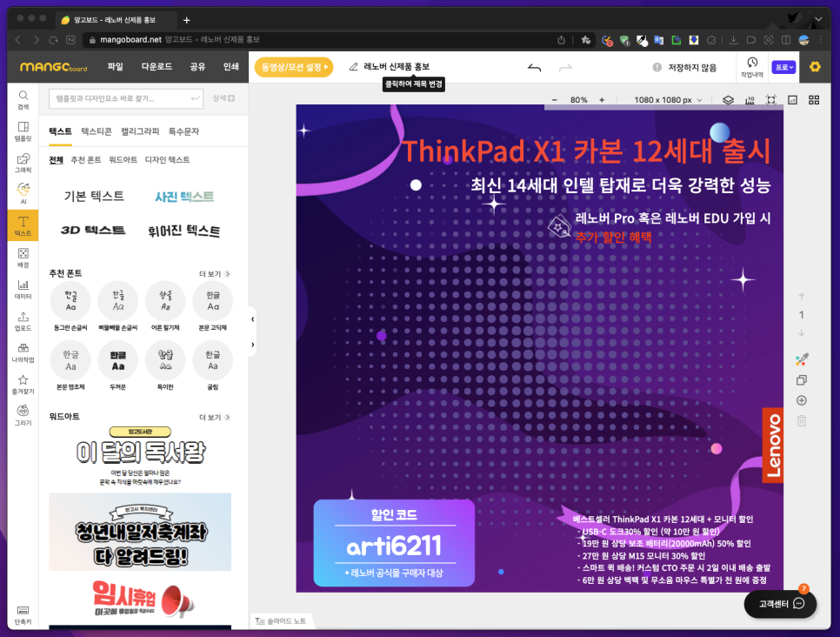840x637 pixels.
Task: Open the 템플릿 templates sidebar panel
Action: pyautogui.click(x=23, y=131)
